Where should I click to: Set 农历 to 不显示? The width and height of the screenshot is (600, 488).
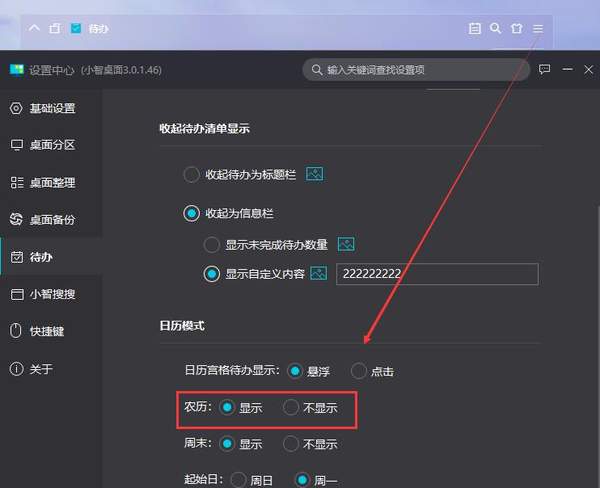tap(290, 407)
